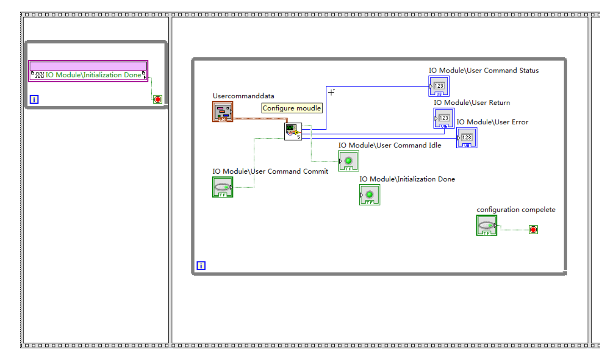
Task: Select the User Error numeric indicator terminal
Action: tap(466, 138)
